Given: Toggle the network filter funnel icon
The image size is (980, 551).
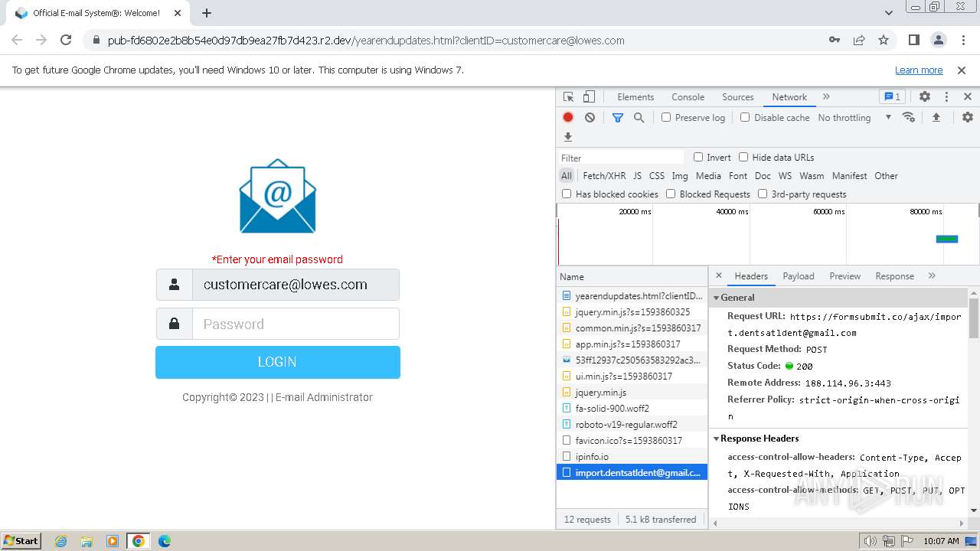Looking at the screenshot, I should 618,117.
